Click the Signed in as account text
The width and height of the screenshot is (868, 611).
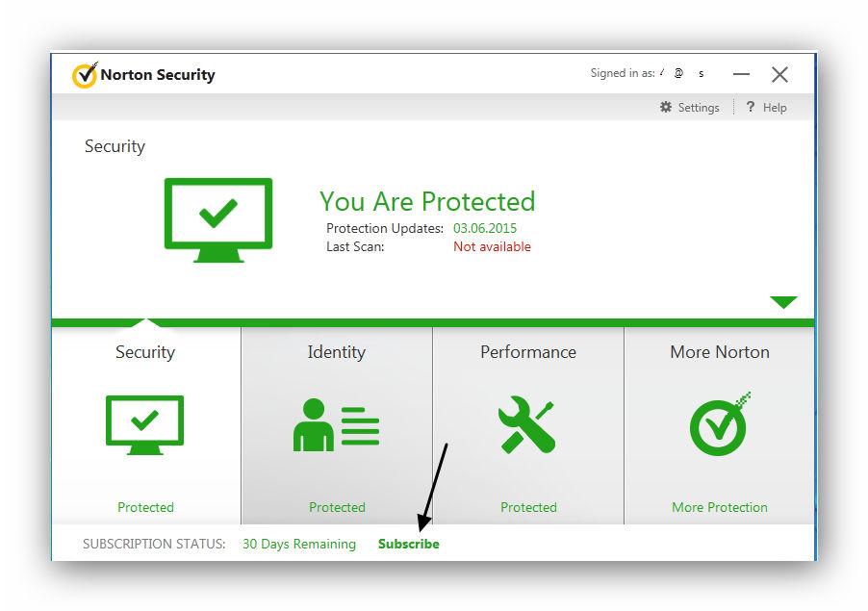[x=647, y=73]
